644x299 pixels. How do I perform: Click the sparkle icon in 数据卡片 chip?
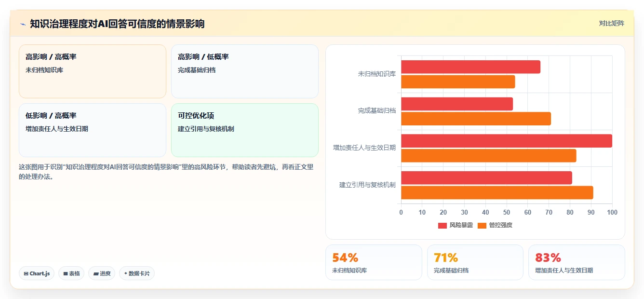(x=126, y=273)
